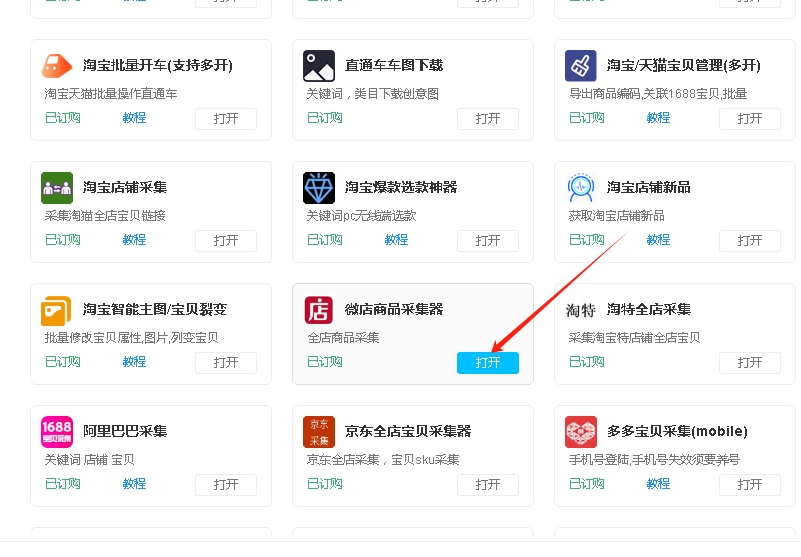This screenshot has width=801, height=557.
Task: Open 教程 link of 淘宝爆款选款神器
Action: point(396,240)
